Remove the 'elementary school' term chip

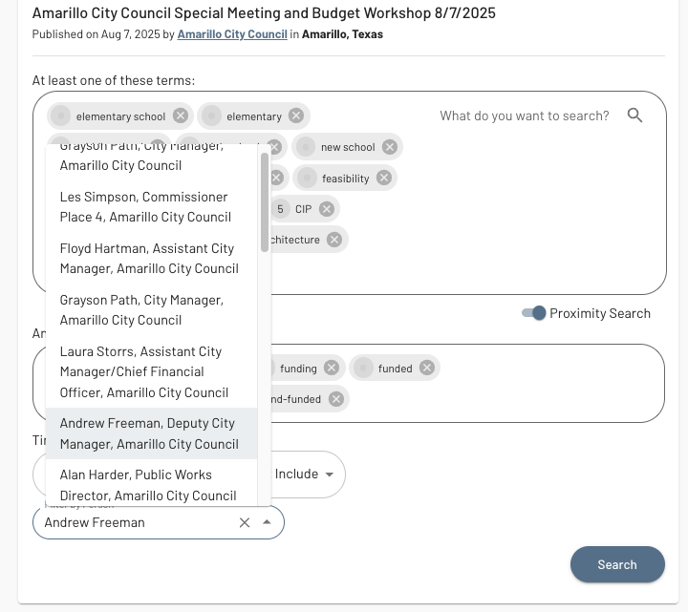tap(180, 116)
